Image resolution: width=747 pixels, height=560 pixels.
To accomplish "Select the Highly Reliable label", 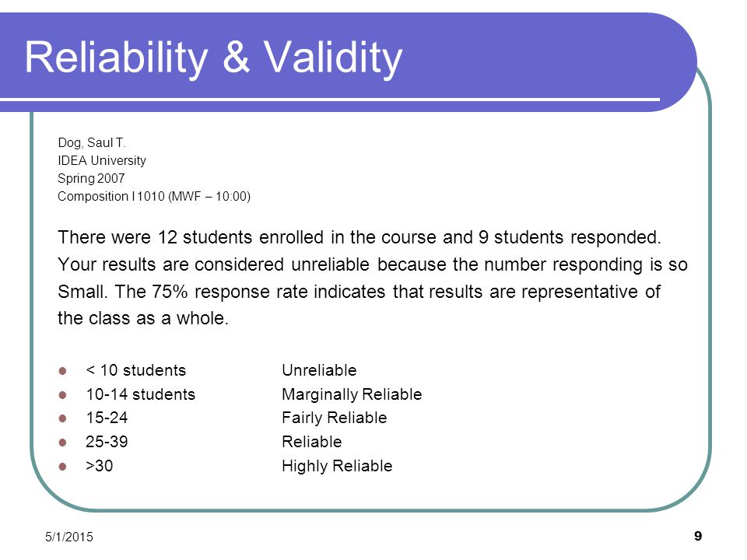I will coord(337,466).
